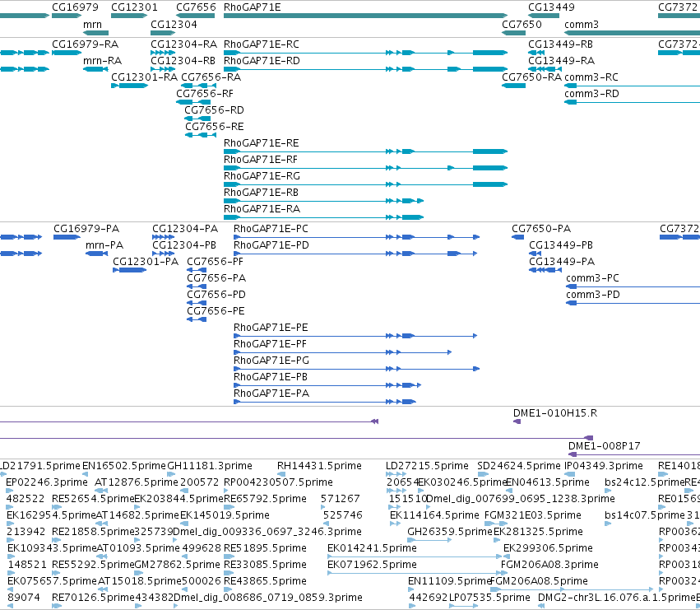Select protein RhoGAP71E-PD
700x610 pixels.
[x=271, y=246]
